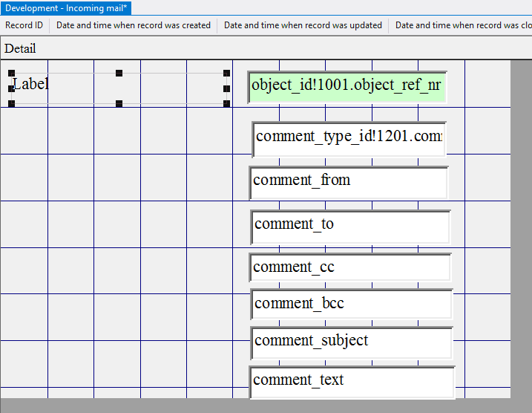
Task: Select the comment_to field
Action: tap(350, 227)
